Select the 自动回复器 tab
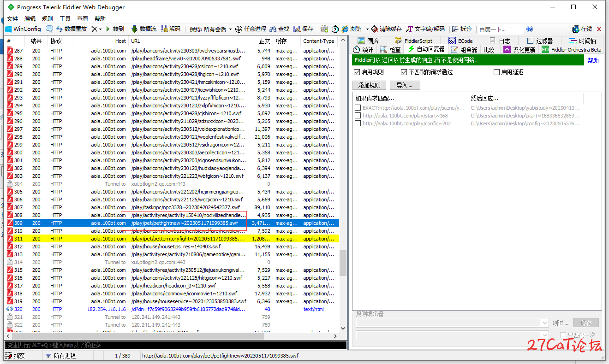Viewport: 609px width, 364px height. pyautogui.click(x=426, y=49)
